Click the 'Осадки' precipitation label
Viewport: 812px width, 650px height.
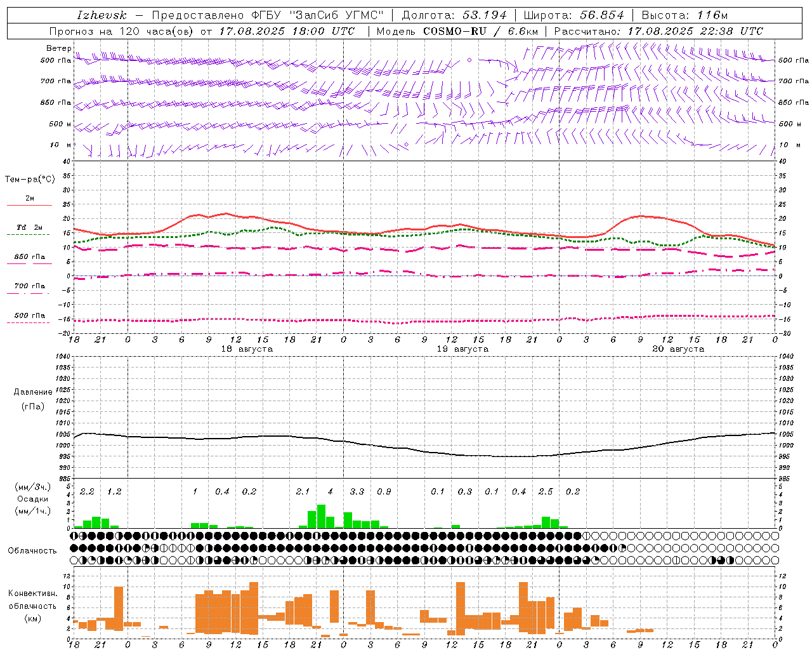click(33, 499)
